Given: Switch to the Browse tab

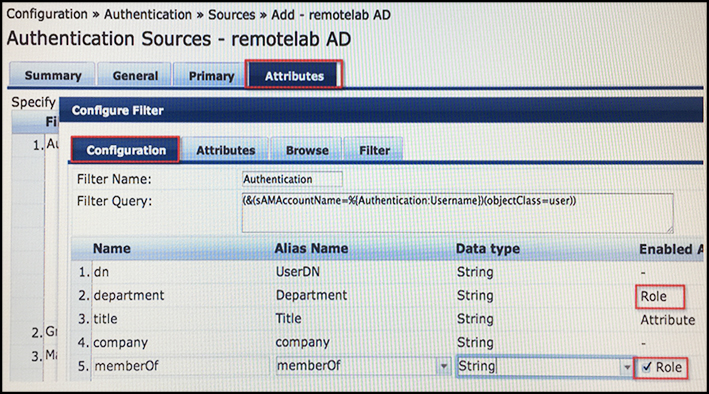Looking at the screenshot, I should click(307, 150).
